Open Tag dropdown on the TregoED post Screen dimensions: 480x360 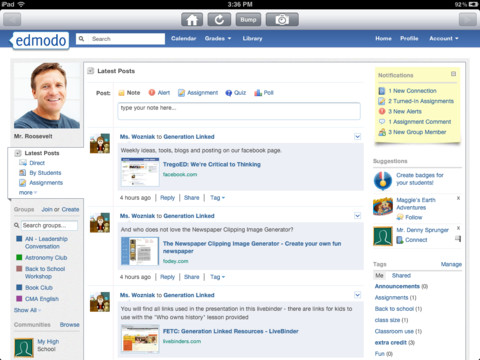[x=217, y=198]
